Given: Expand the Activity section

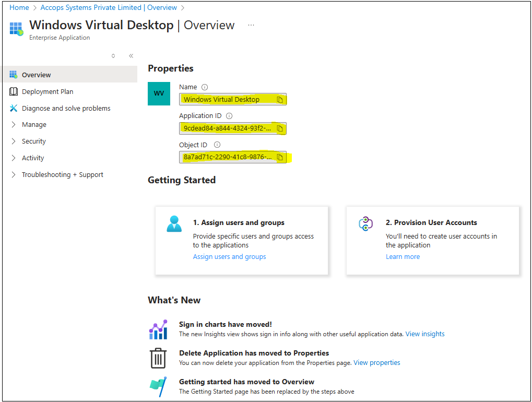Looking at the screenshot, I should click(x=33, y=158).
